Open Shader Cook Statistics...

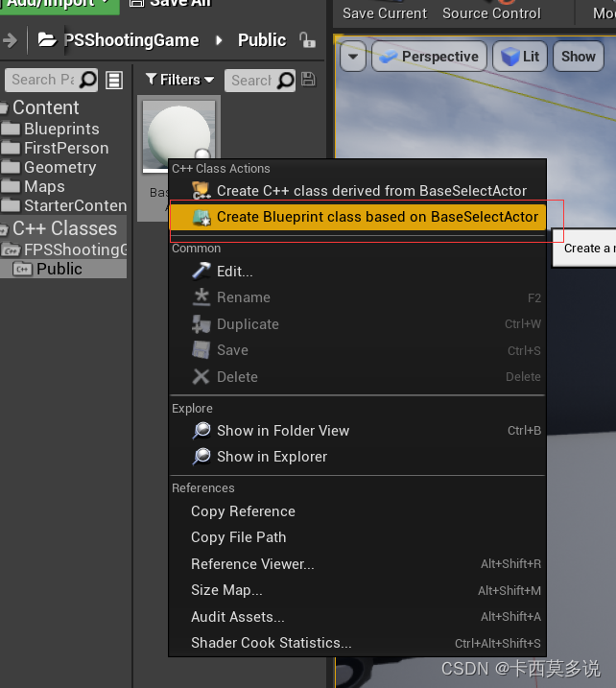(358, 643)
